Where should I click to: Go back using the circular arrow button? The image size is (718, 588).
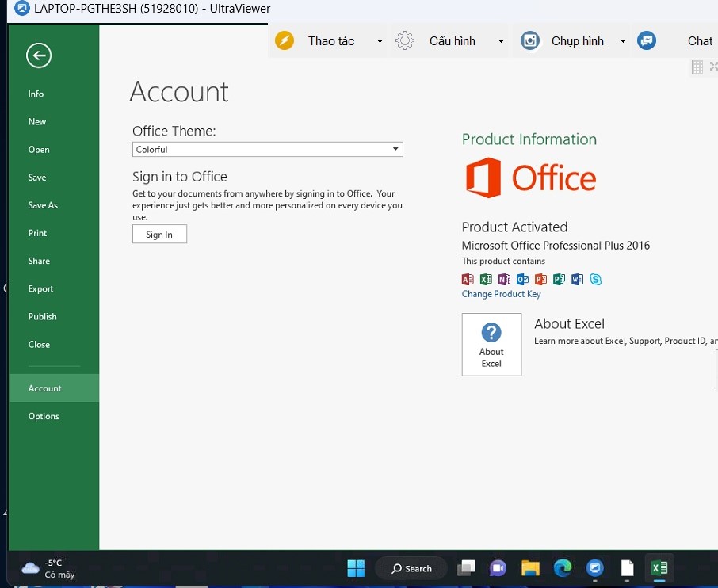(39, 55)
